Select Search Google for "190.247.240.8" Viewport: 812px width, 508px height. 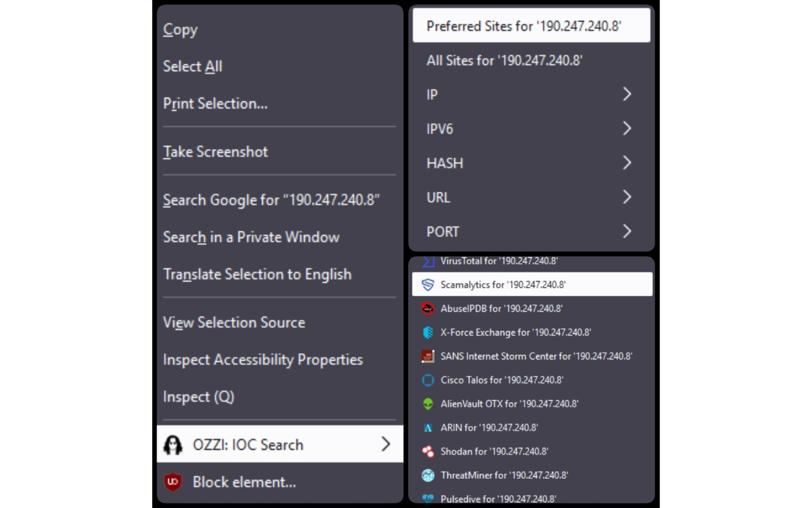272,200
